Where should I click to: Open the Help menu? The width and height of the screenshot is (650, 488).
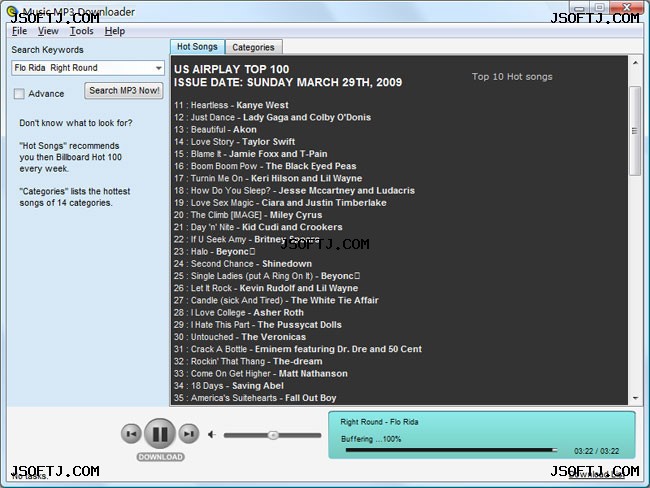pyautogui.click(x=115, y=31)
